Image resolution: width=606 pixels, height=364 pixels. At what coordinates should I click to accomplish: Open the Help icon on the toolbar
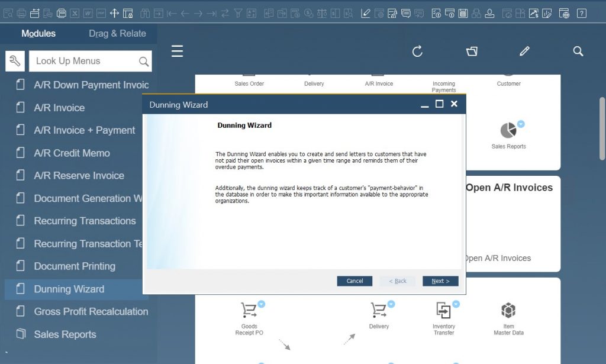[x=581, y=12]
